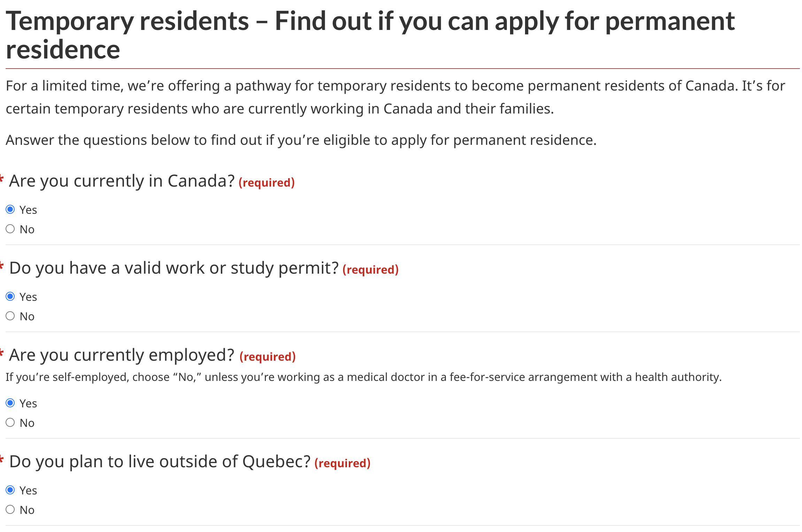
Task: Click the 'Answer the questions below' sentence
Action: pos(301,140)
